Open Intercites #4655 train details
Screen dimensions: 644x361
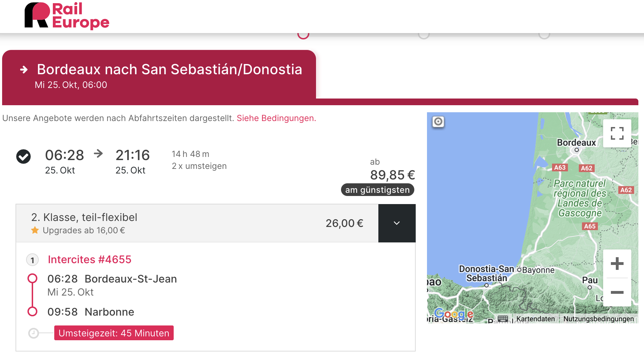89,260
